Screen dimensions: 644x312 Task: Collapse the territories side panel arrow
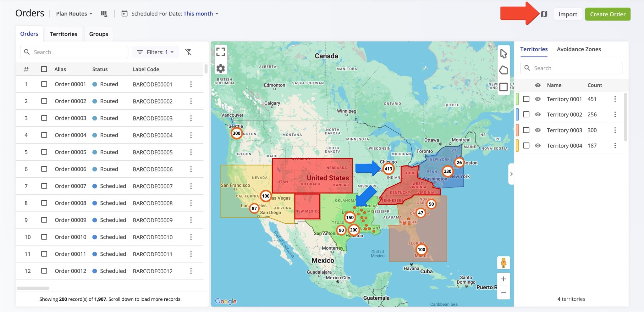[511, 174]
